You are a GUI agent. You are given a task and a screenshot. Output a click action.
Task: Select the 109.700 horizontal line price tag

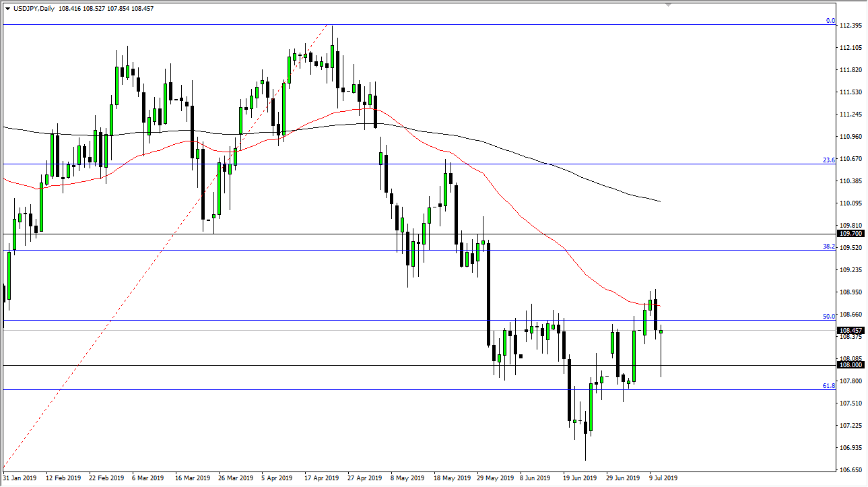tap(851, 234)
